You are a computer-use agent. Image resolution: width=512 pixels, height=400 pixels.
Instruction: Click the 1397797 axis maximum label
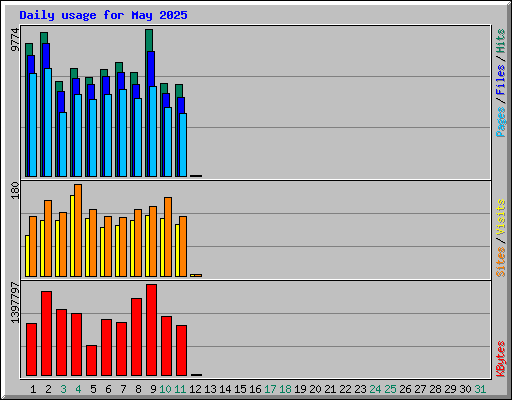(15, 303)
